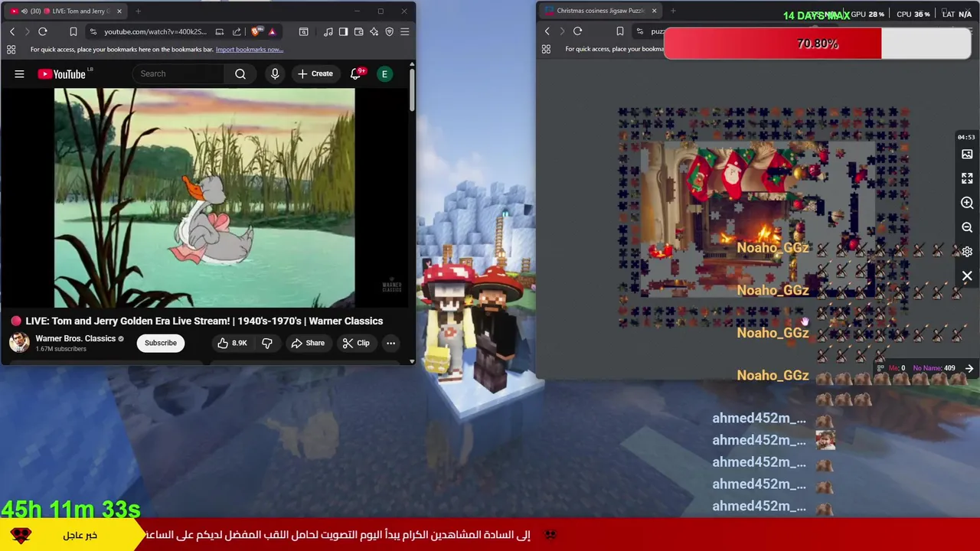Share the Tom and Jerry live stream

(x=308, y=343)
